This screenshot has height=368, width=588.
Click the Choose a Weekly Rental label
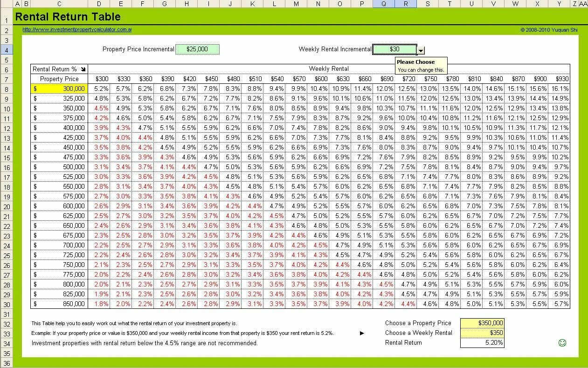[419, 333]
